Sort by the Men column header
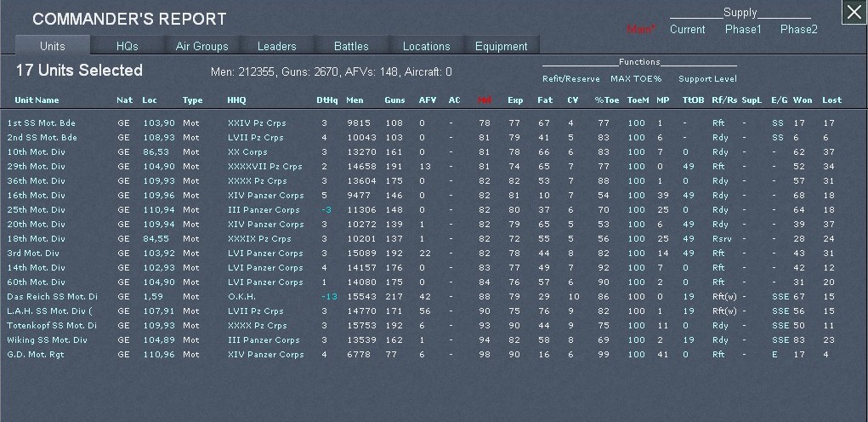The width and height of the screenshot is (868, 422). [x=355, y=100]
